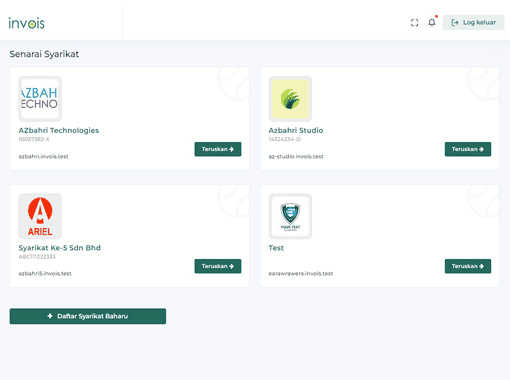
Task: Click registration number 14324234-D
Action: click(284, 139)
